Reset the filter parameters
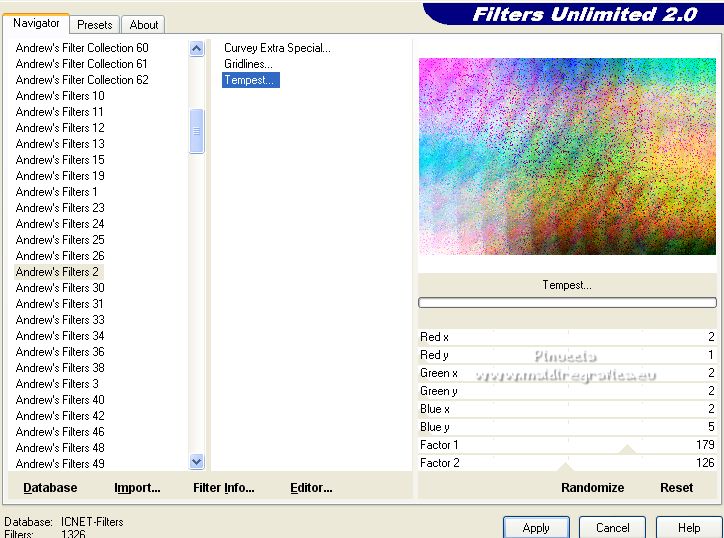Image resolution: width=724 pixels, height=538 pixels. pos(676,488)
